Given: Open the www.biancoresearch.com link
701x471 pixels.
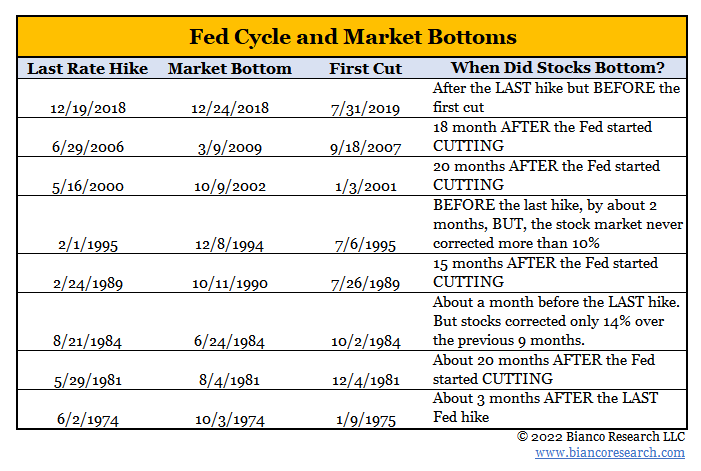Looking at the screenshot, I should [x=610, y=453].
